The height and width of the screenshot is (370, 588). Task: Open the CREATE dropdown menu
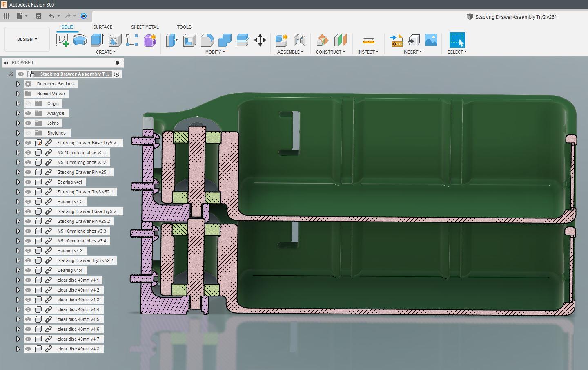click(106, 52)
